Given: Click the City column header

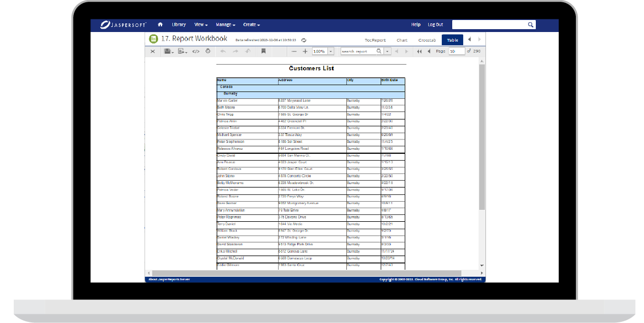Looking at the screenshot, I should point(364,81).
